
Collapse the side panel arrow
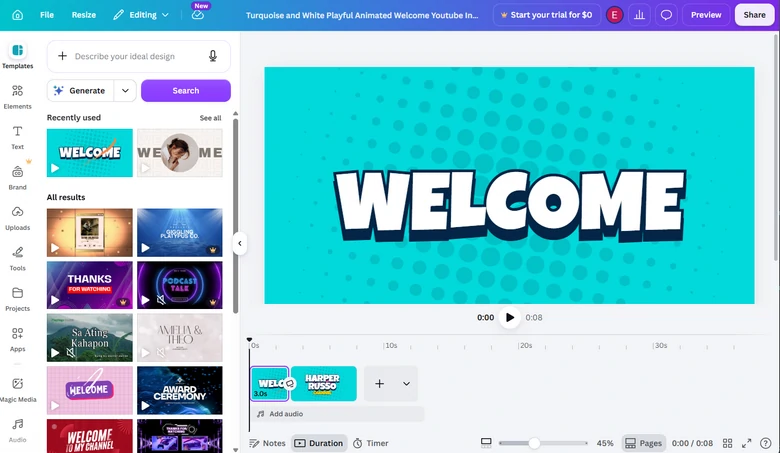(x=240, y=244)
